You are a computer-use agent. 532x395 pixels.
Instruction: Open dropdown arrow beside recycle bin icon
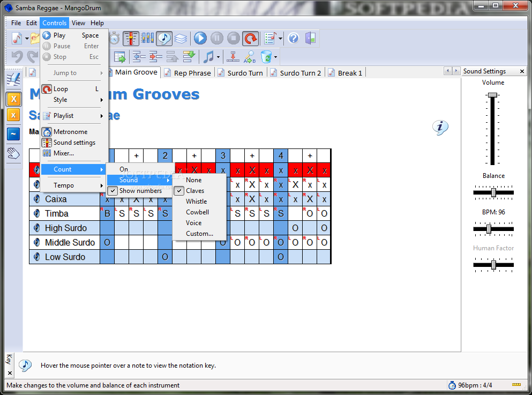click(x=275, y=57)
